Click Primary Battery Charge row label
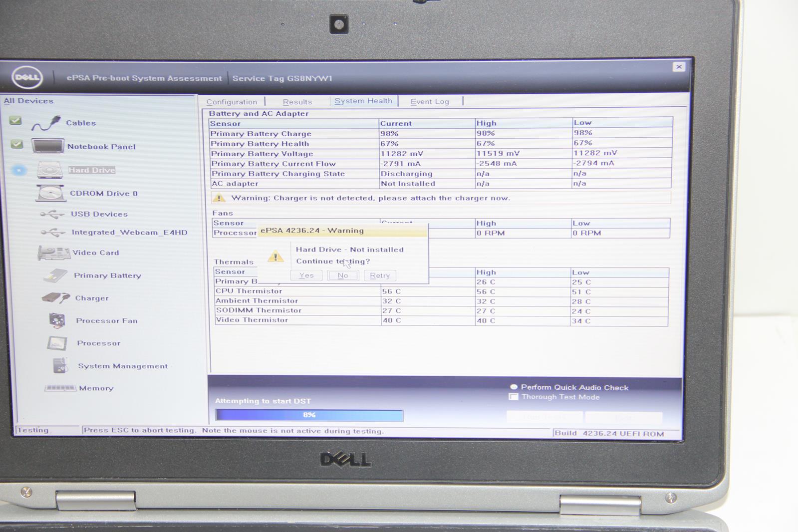The image size is (798, 532). pyautogui.click(x=261, y=134)
